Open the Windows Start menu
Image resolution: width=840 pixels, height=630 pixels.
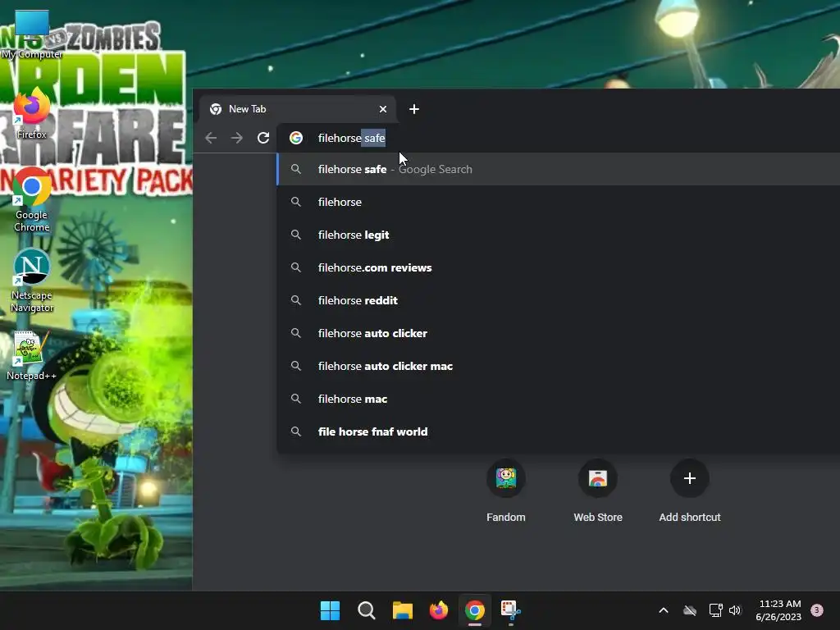tap(330, 610)
